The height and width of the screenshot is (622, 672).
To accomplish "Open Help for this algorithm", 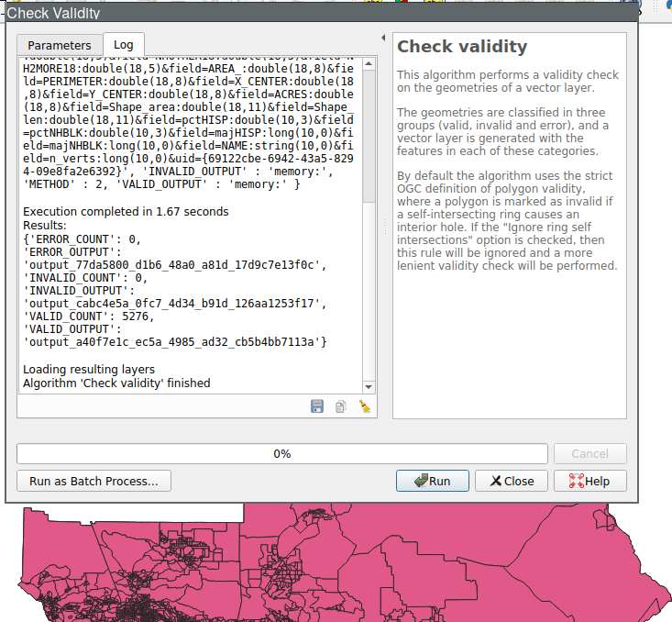I will 588,481.
